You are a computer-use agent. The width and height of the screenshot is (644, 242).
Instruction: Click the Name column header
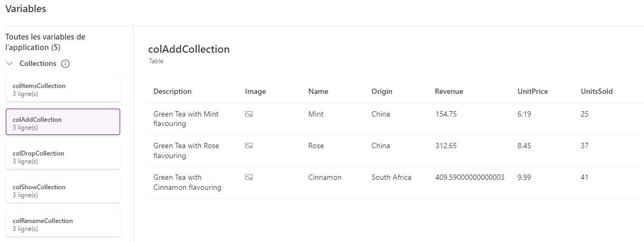318,91
